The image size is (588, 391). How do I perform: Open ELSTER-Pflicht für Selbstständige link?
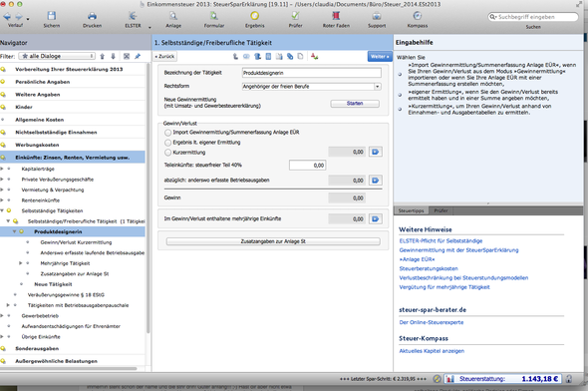(x=441, y=241)
